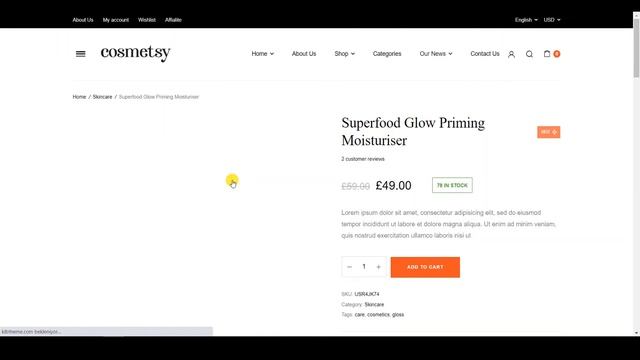The image size is (640, 360).
Task: Open the Wishlist link in top bar
Action: click(x=147, y=20)
